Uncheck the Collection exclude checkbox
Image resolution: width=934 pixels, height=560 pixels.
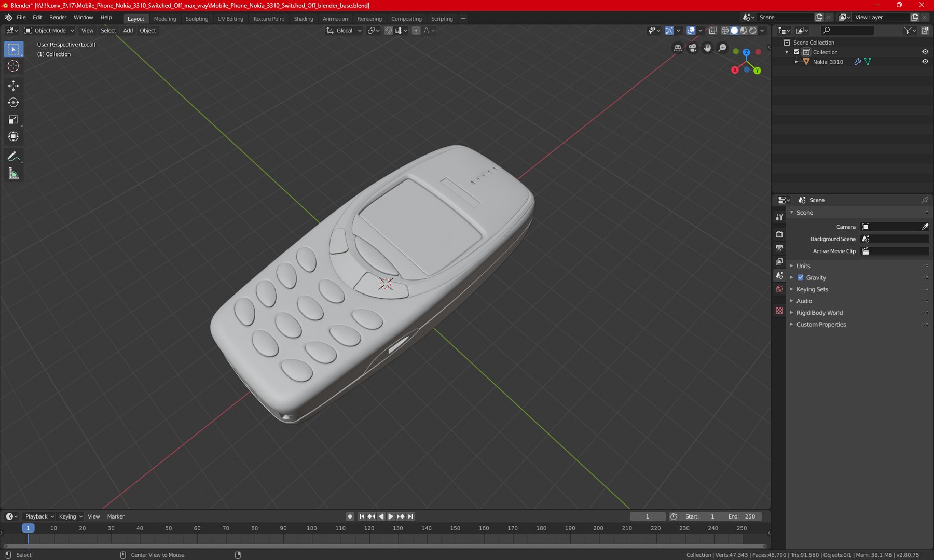click(796, 52)
